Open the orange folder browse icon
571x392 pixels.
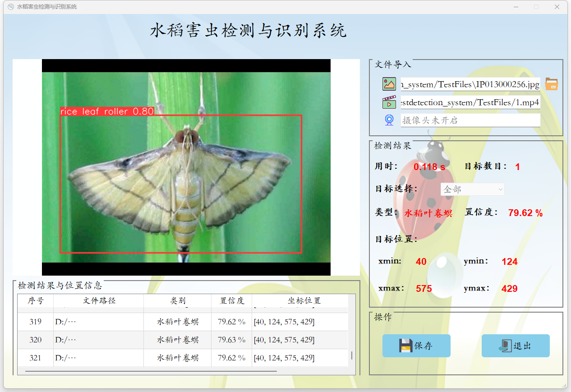551,84
